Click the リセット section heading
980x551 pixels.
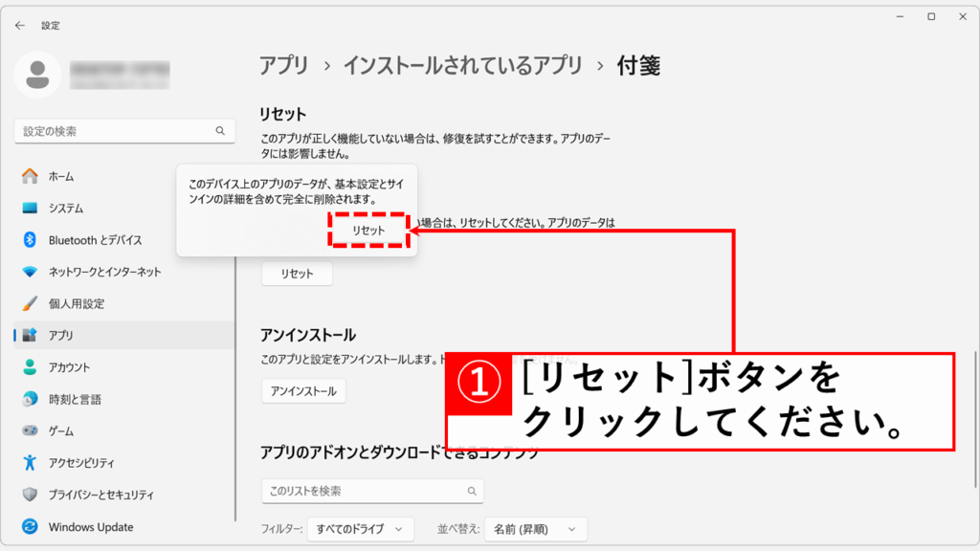(283, 115)
